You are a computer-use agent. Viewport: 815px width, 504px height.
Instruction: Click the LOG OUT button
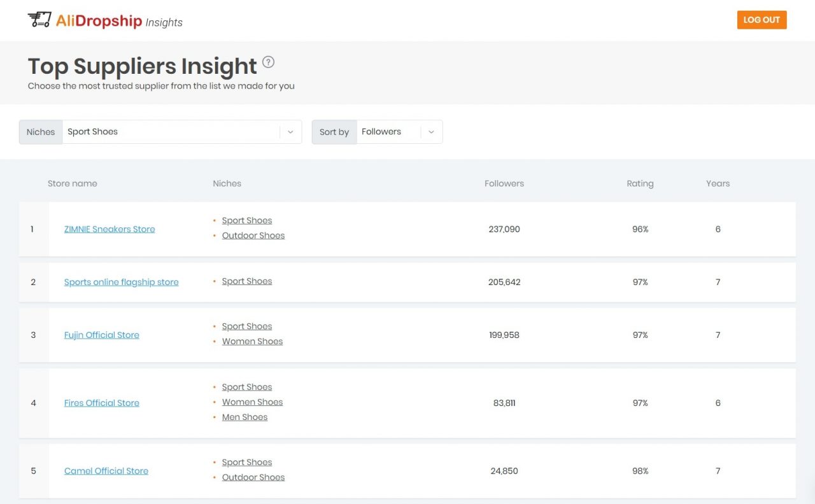pos(762,20)
